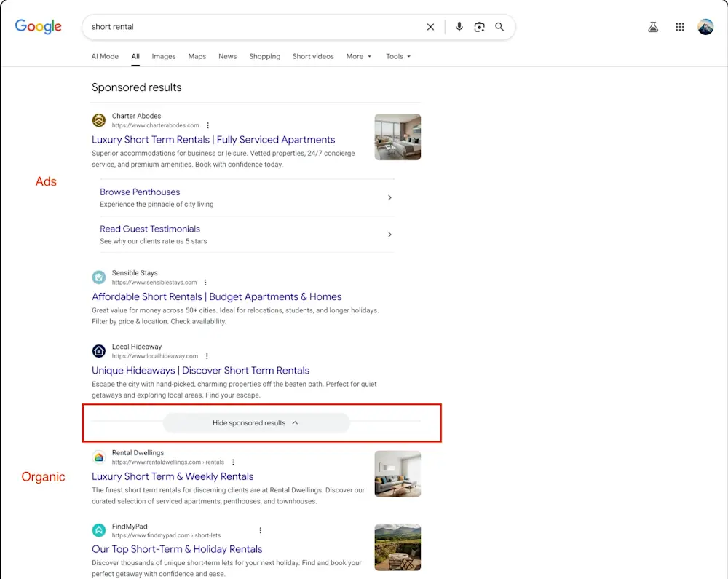Click 'See why our clients rate us 5 stars'
The image size is (728, 579).
pyautogui.click(x=153, y=242)
